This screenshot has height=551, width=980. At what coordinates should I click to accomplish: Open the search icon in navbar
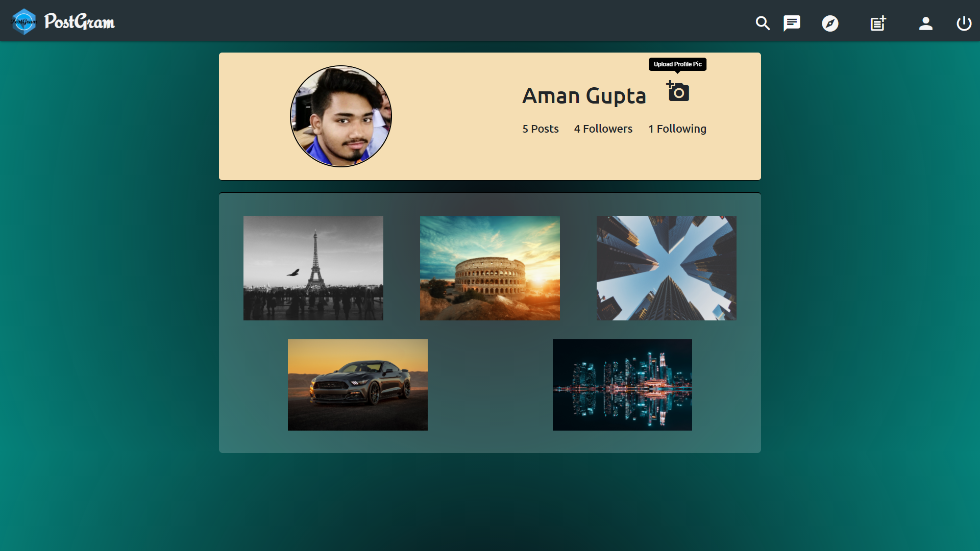pyautogui.click(x=763, y=23)
